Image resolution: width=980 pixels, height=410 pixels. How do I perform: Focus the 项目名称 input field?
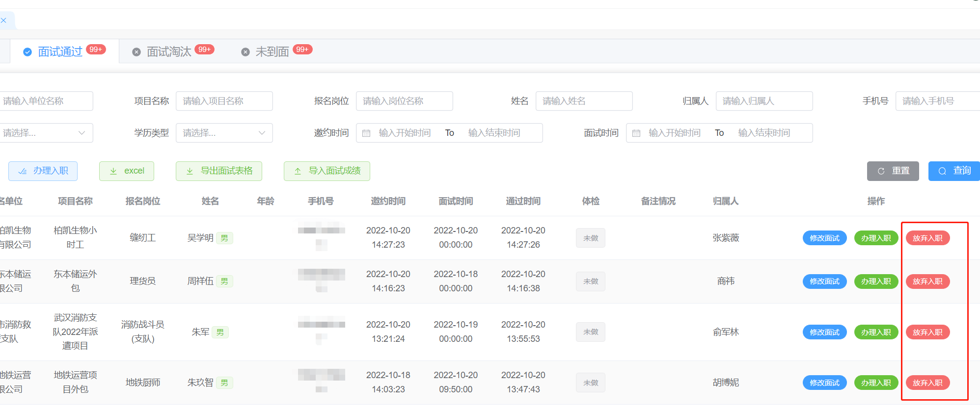224,101
